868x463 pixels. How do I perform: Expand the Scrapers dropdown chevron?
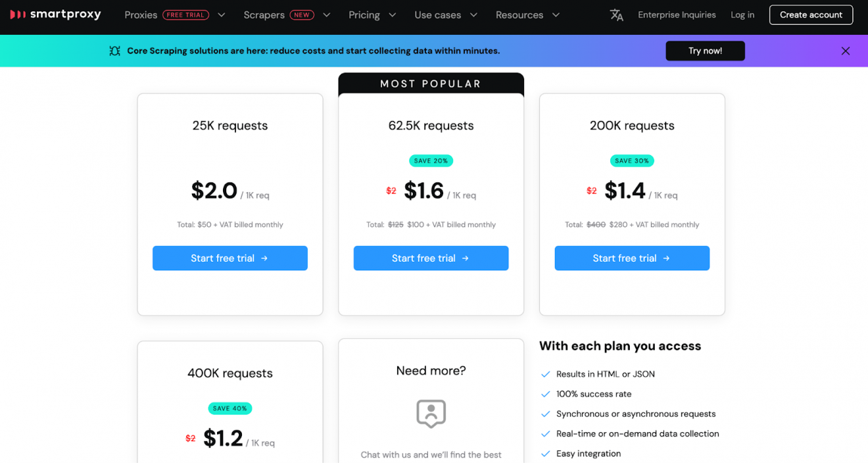pyautogui.click(x=327, y=15)
